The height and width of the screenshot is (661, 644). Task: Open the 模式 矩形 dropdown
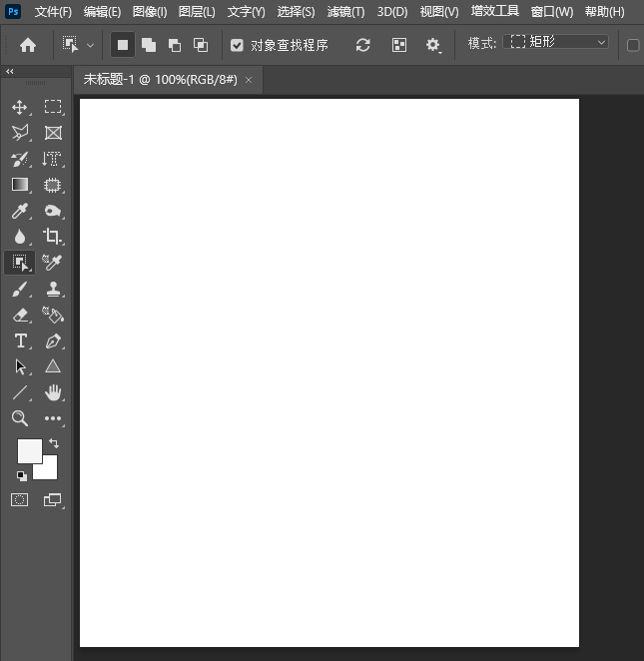click(x=556, y=42)
